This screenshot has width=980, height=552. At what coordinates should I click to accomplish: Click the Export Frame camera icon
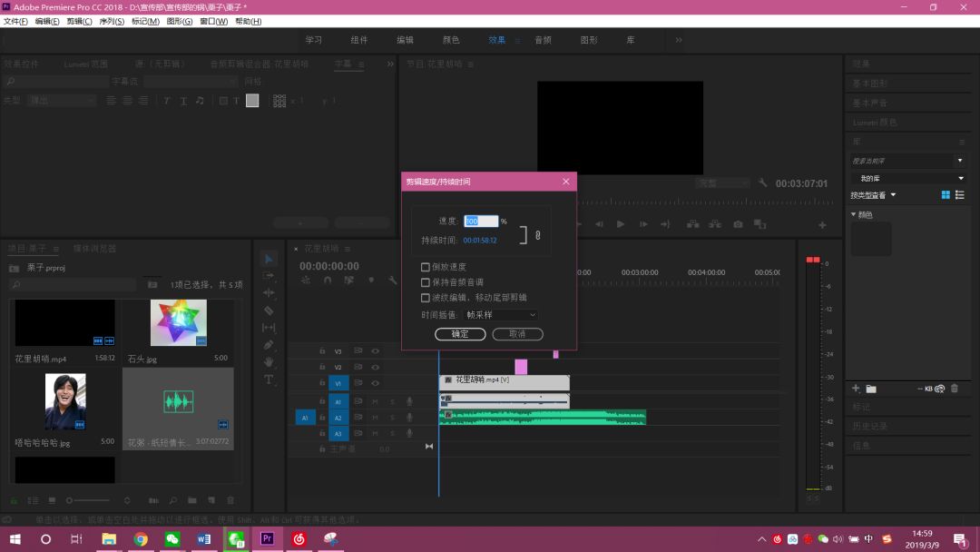pyautogui.click(x=738, y=224)
